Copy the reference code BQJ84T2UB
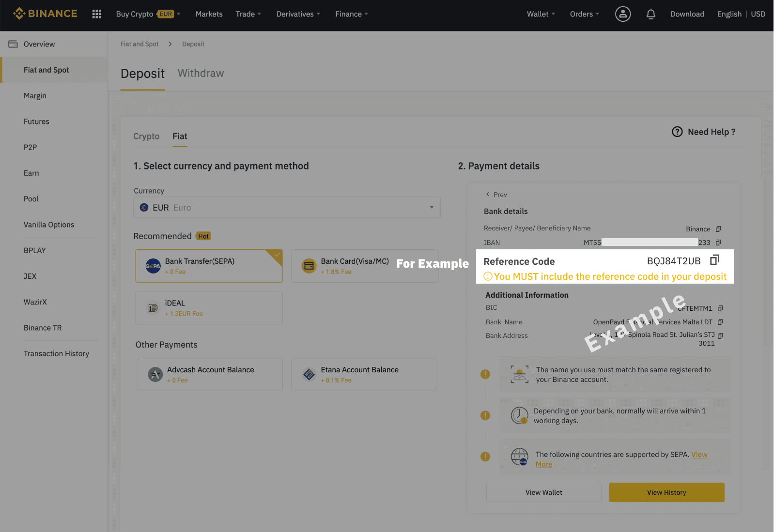774x532 pixels. pyautogui.click(x=715, y=260)
